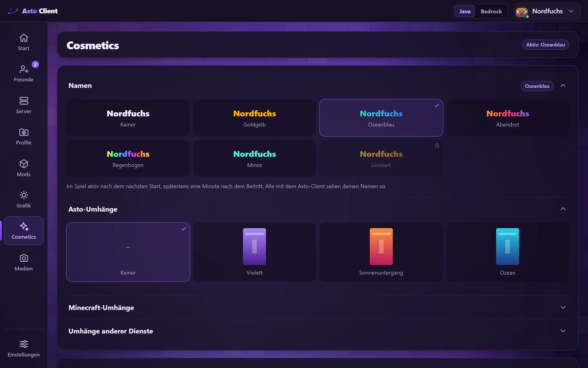Select the Goldgelb name color
This screenshot has height=368, width=588.
coord(254,118)
